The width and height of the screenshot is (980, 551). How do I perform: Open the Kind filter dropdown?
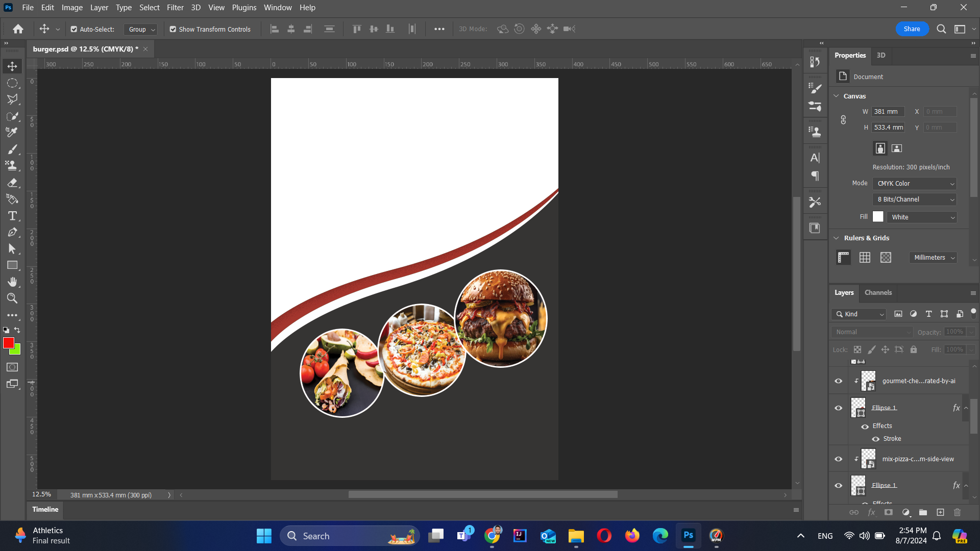click(859, 314)
